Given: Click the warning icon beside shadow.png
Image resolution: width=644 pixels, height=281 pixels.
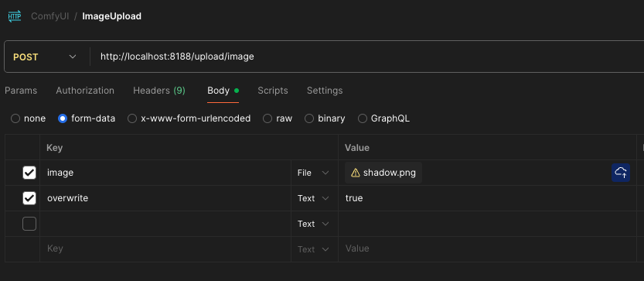Looking at the screenshot, I should pos(356,173).
